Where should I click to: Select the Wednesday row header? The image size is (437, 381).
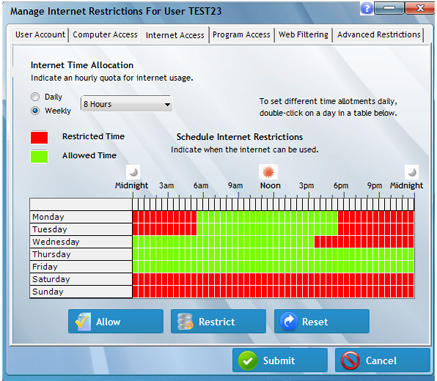coord(81,242)
